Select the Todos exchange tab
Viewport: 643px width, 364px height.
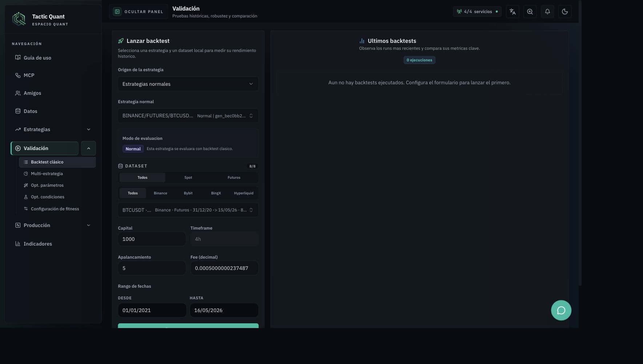(133, 193)
